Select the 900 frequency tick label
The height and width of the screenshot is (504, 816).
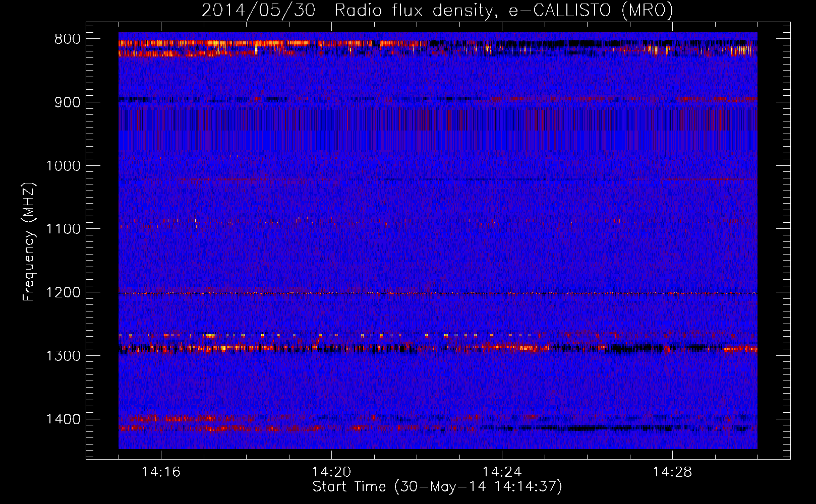click(67, 102)
